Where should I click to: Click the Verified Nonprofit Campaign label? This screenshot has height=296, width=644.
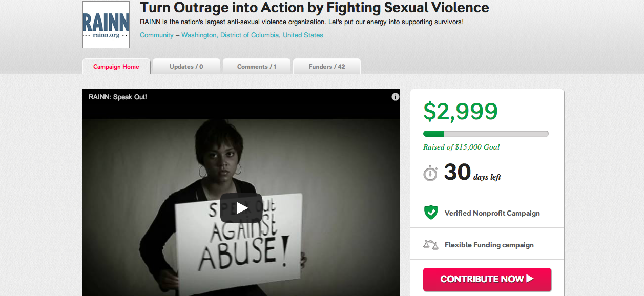(492, 213)
